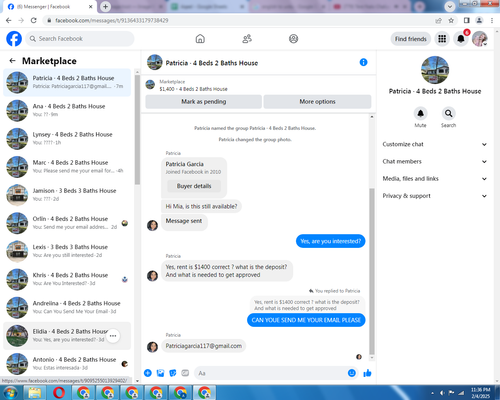Click the 'Hi Mia, is this still available?' message
This screenshot has height=400, width=500.
coord(201,206)
